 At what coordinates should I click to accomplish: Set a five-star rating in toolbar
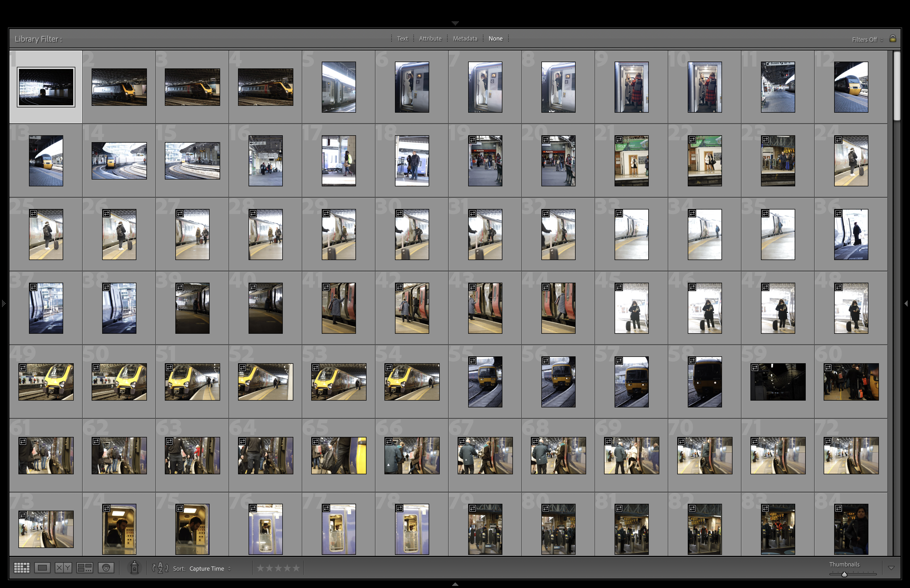(296, 568)
